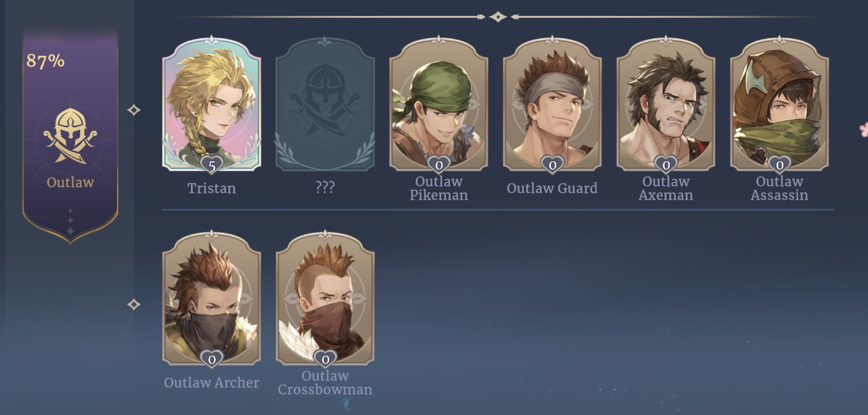This screenshot has width=868, height=415.
Task: Click the Outlaw faction helmet emblem
Action: 70,136
